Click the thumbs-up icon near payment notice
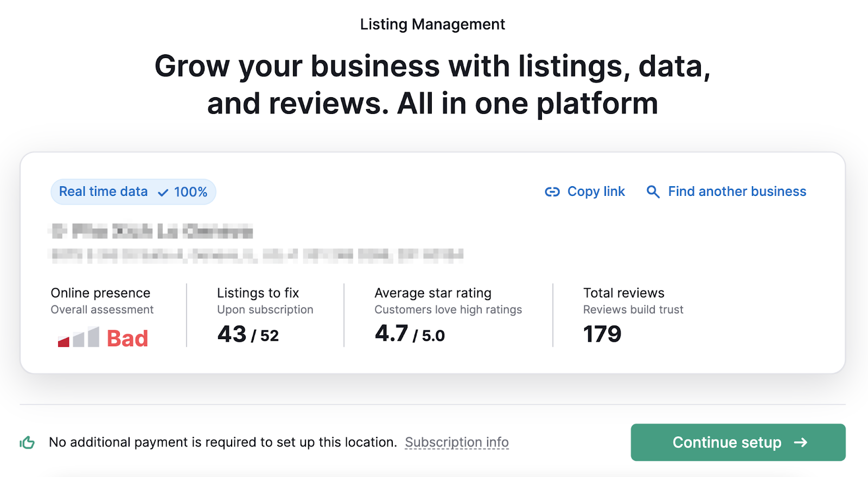Screen dimensions: 868x477 click(x=27, y=443)
